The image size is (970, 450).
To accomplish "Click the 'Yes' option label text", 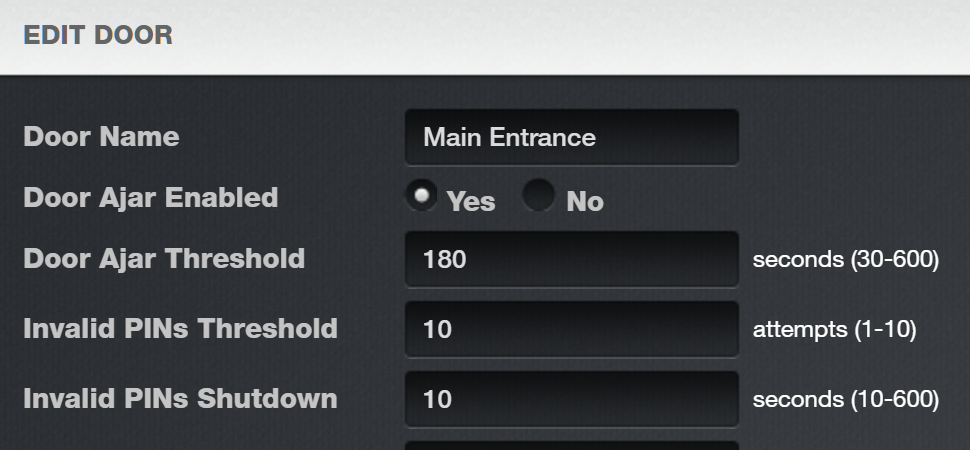I will tap(471, 202).
